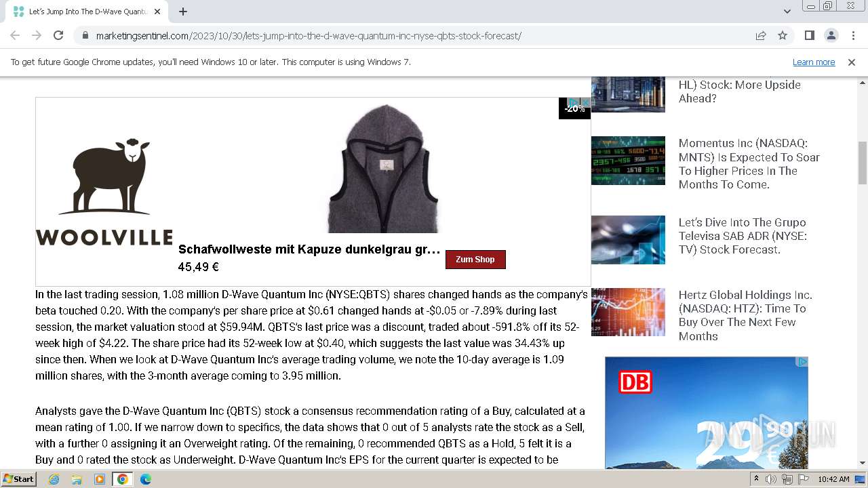Expand the tab search dropdown
This screenshot has width=868, height=488.
787,12
